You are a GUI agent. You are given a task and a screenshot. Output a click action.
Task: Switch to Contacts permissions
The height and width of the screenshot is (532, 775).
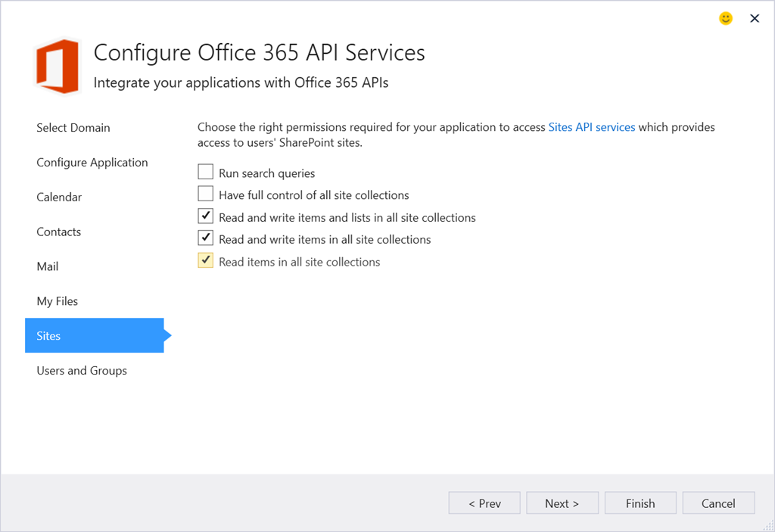pyautogui.click(x=58, y=232)
